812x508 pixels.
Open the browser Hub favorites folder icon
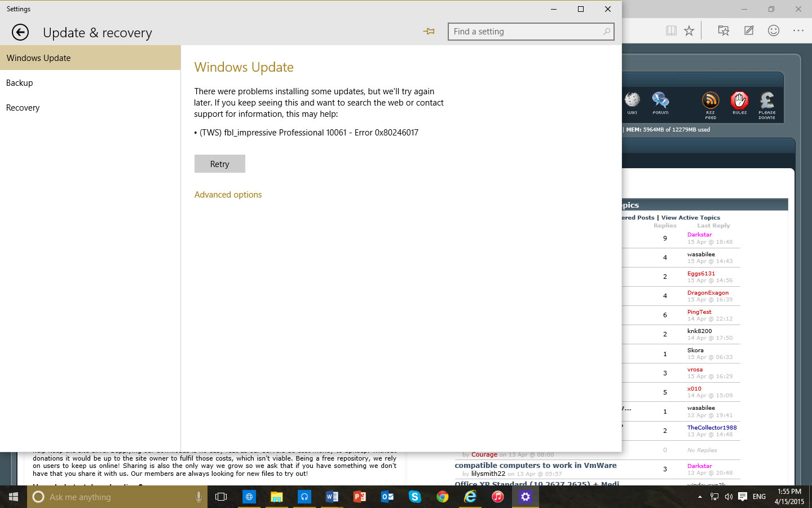point(723,30)
